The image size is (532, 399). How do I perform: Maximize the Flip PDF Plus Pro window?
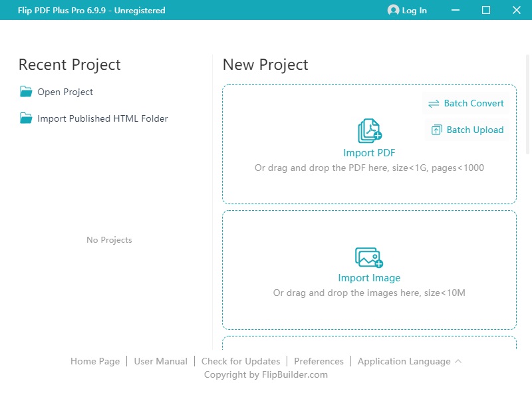pos(486,10)
